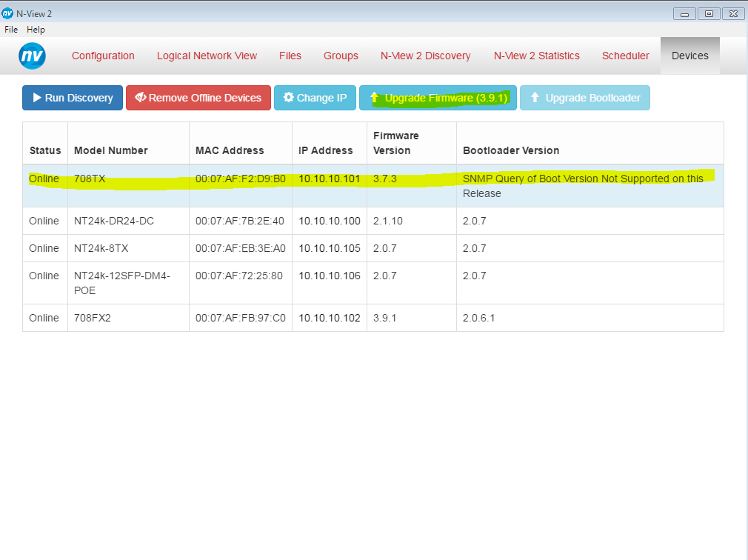Click the Change IP button label
This screenshot has height=560, width=748.
[321, 98]
